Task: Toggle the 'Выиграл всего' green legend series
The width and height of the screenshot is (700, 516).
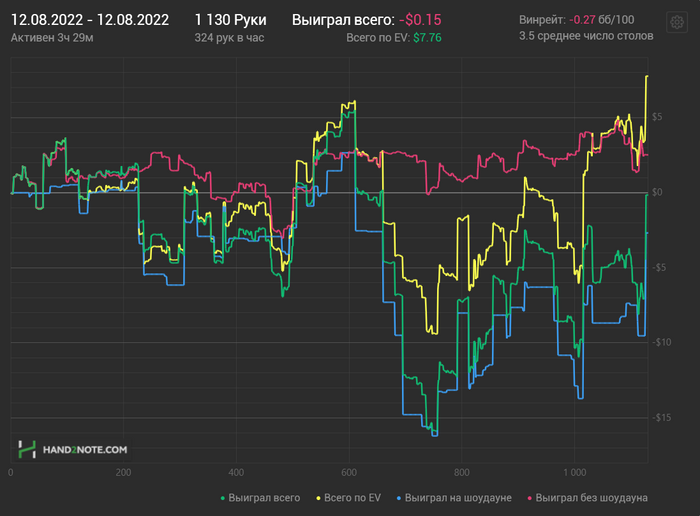Action: click(x=261, y=498)
